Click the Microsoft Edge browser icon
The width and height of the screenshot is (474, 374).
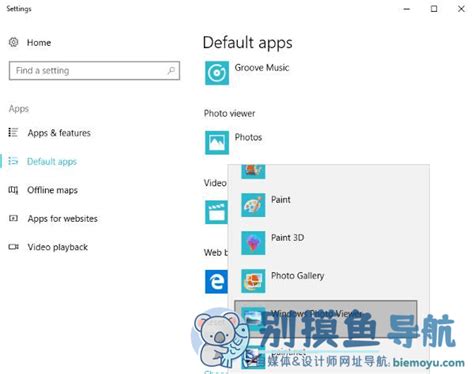coord(216,282)
